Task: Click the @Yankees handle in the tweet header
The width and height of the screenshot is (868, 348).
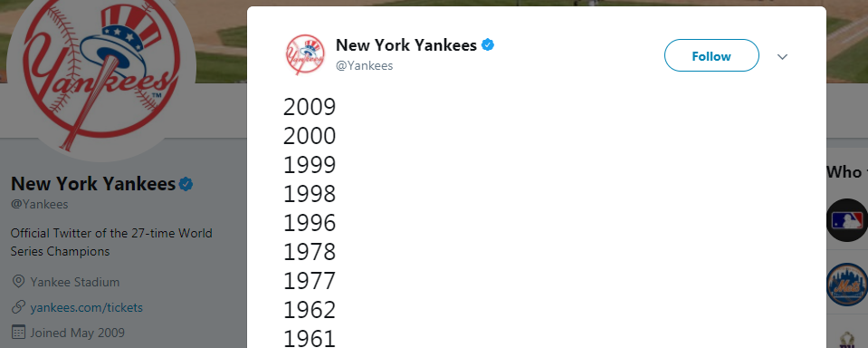Action: (x=364, y=65)
